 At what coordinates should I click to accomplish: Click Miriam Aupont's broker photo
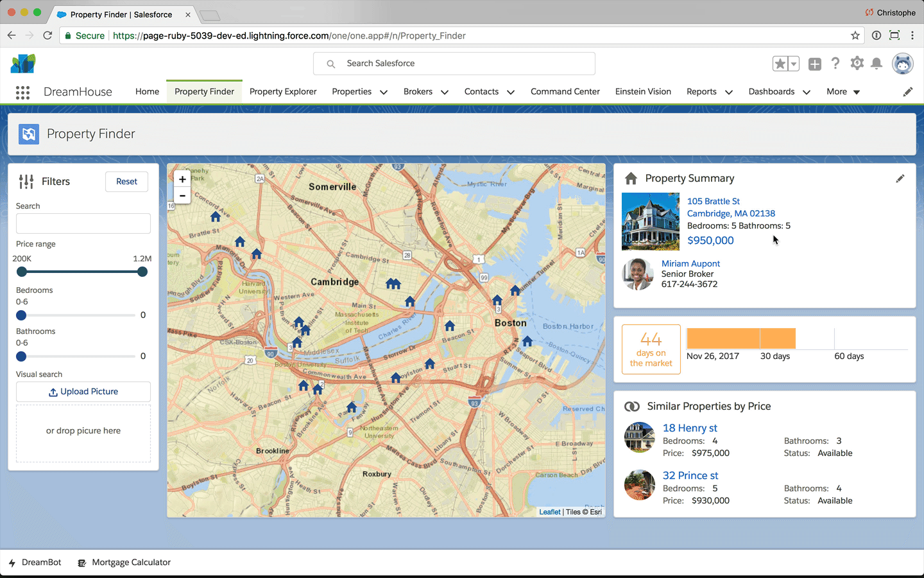pyautogui.click(x=637, y=274)
